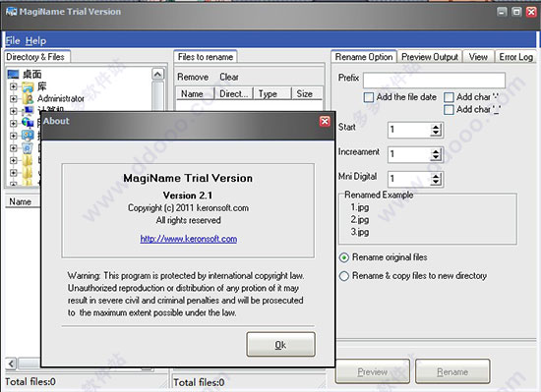
Task: Select the Files to rename tab
Action: pyautogui.click(x=206, y=57)
